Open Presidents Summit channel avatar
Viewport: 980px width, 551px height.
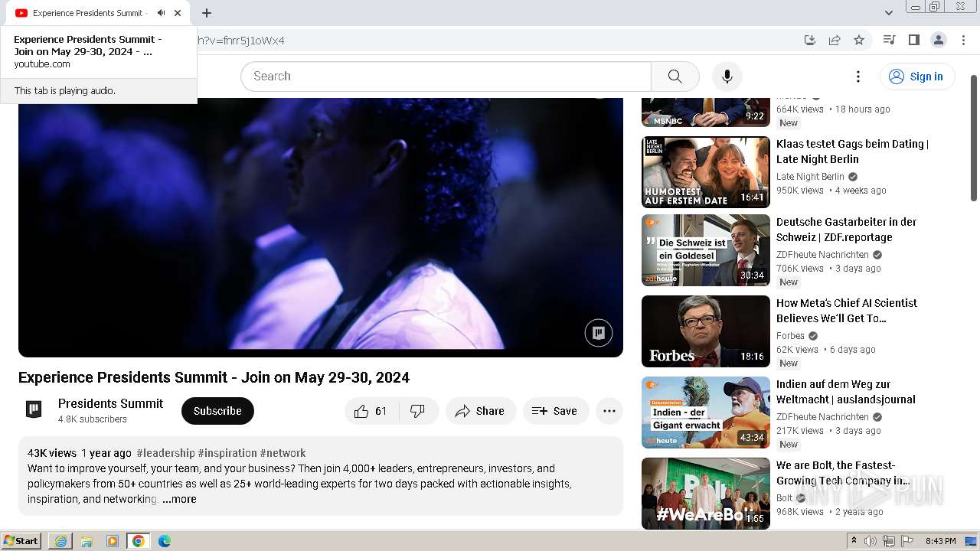click(x=34, y=409)
